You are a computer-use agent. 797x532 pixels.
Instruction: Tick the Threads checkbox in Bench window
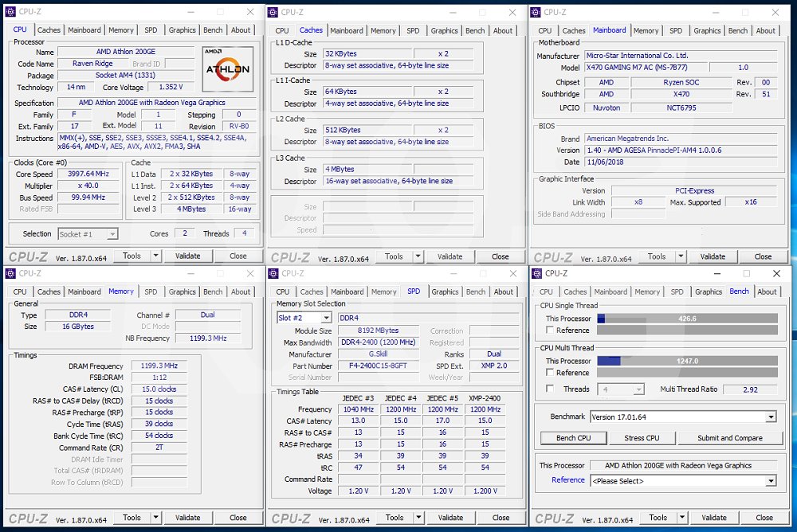coord(549,389)
